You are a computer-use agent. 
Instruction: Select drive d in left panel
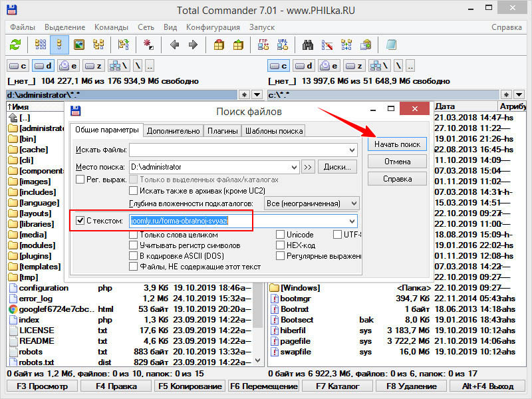click(x=43, y=66)
